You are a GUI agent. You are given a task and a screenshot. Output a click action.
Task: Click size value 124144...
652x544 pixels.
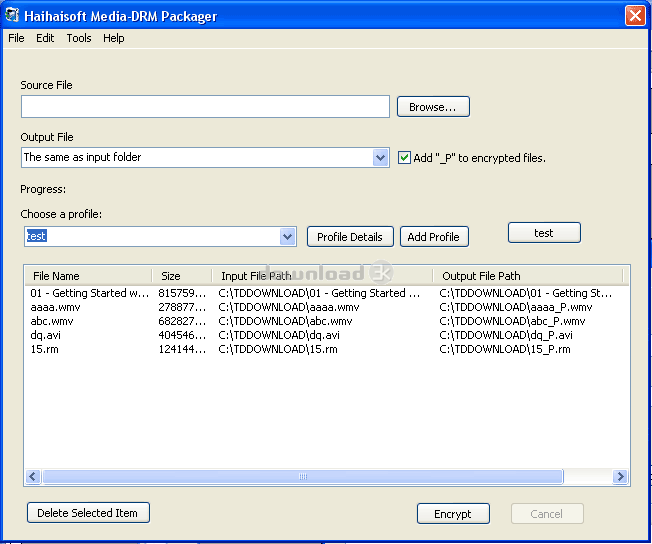click(182, 349)
